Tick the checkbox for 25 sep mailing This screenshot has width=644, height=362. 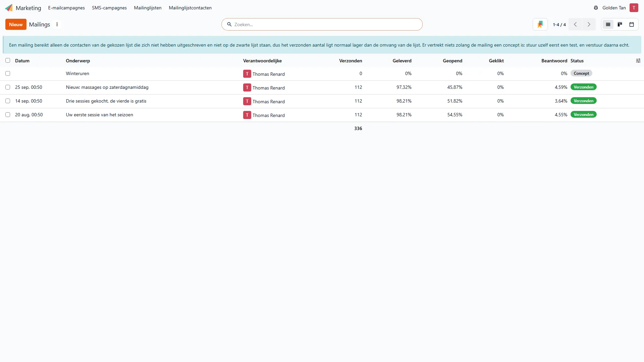(8, 87)
